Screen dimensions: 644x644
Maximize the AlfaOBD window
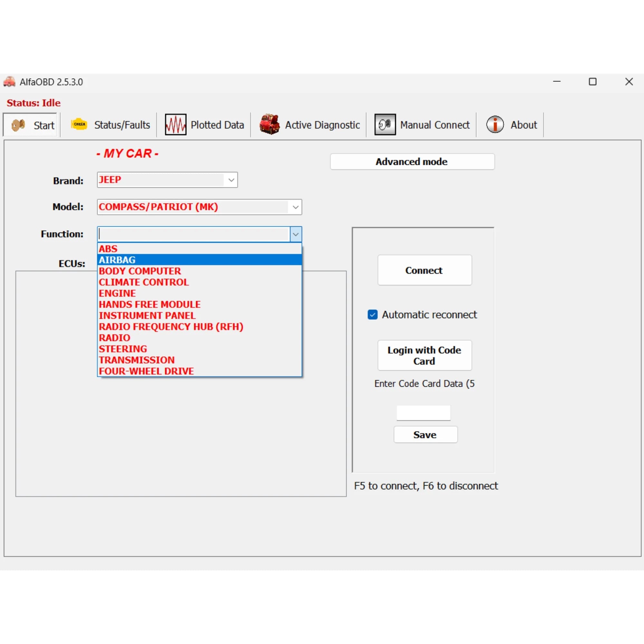coord(592,82)
